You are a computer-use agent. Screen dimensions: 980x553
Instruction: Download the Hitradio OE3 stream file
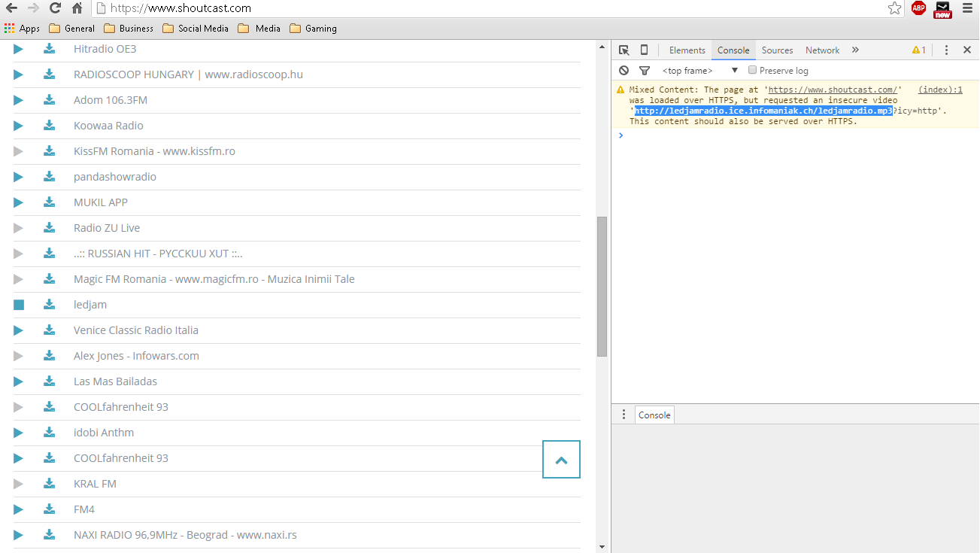click(49, 49)
